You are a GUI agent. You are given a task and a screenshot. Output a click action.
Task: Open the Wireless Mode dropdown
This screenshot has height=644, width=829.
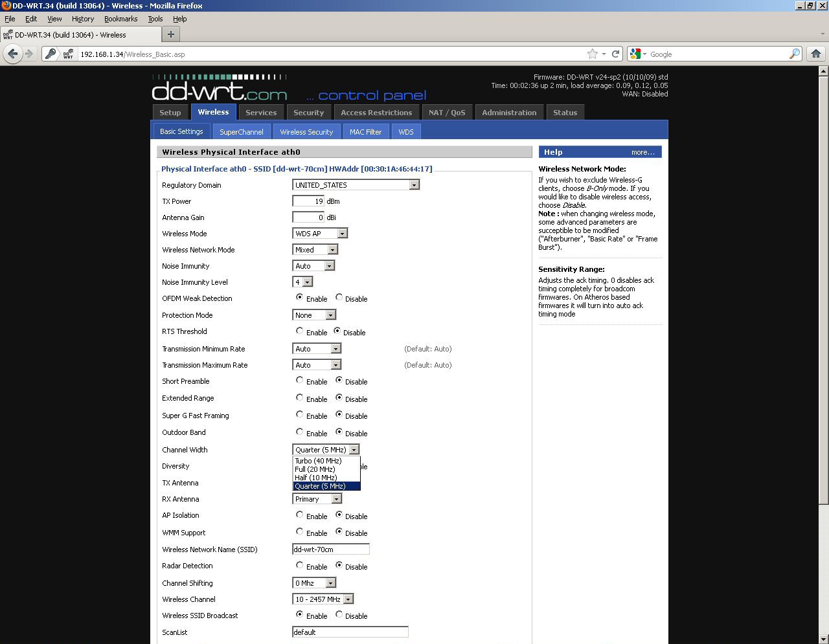(320, 233)
